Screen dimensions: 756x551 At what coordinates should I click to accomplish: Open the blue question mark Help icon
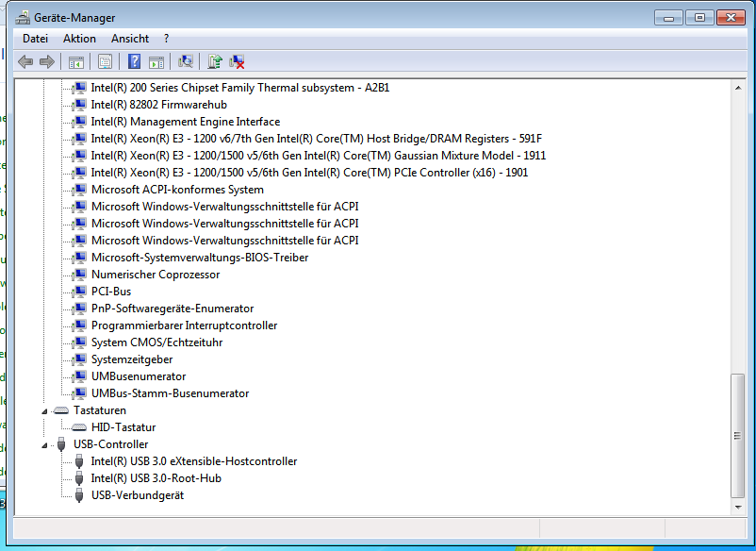tap(134, 61)
